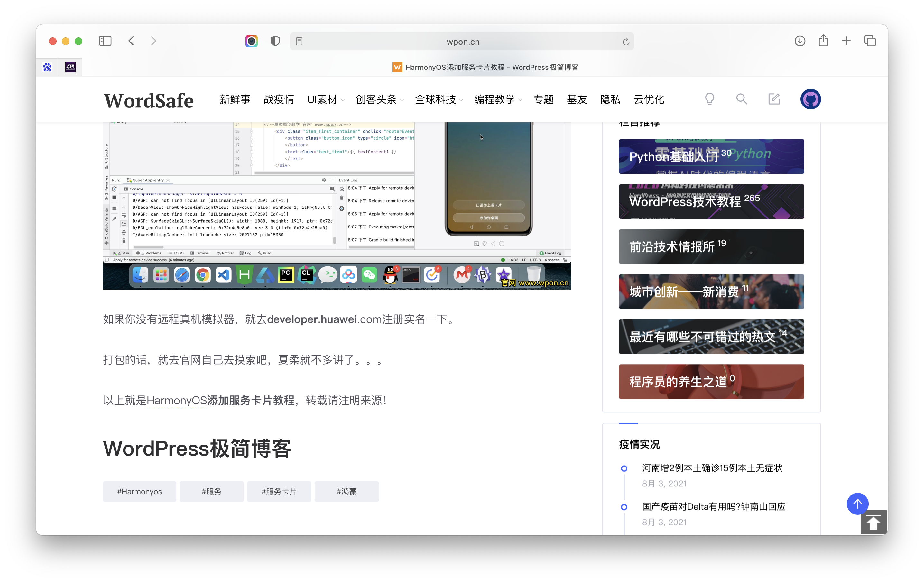Select the #服务 tag
This screenshot has height=583, width=924.
[211, 491]
